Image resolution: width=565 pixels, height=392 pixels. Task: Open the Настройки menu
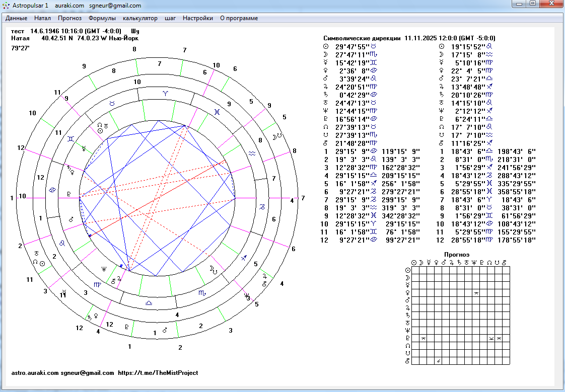[197, 18]
